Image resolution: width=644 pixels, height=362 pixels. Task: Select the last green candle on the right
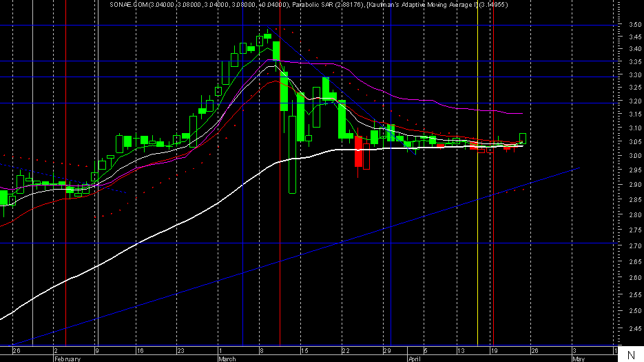522,139
